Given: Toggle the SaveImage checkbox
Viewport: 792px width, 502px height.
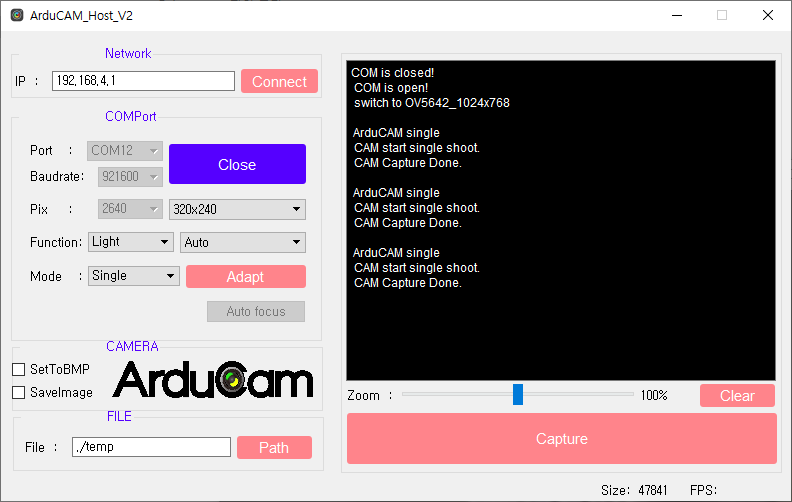Looking at the screenshot, I should pyautogui.click(x=19, y=392).
